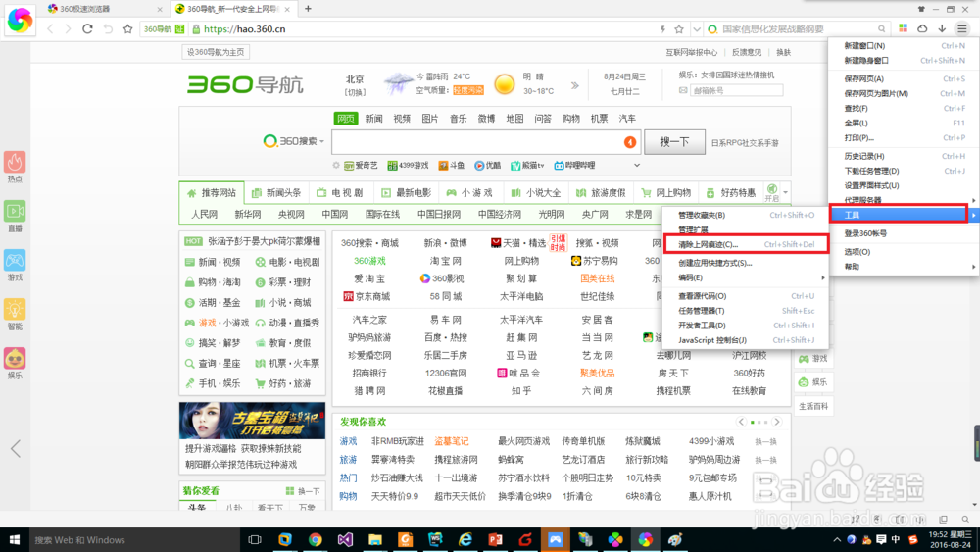Open the address bar history dropdown arrow
980x552 pixels.
click(696, 28)
